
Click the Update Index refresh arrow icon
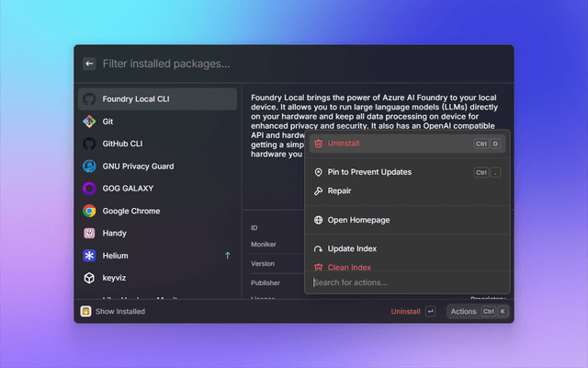[x=319, y=249]
